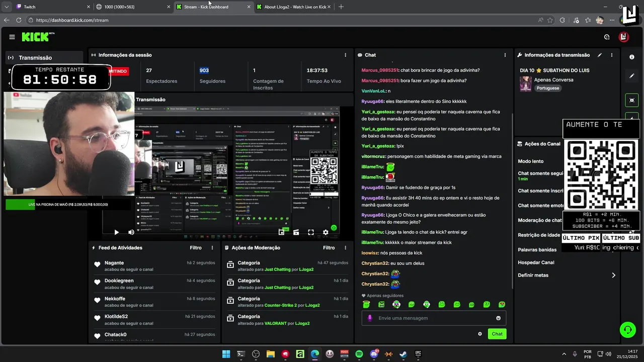Open the profile avatar in Kick header
Viewport: 644px width, 362px height.
coord(624,37)
